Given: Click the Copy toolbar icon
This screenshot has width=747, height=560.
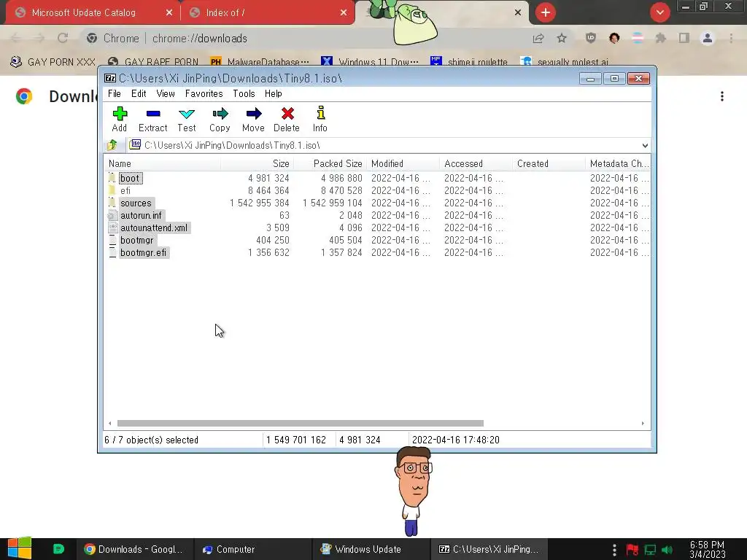Looking at the screenshot, I should click(x=220, y=119).
